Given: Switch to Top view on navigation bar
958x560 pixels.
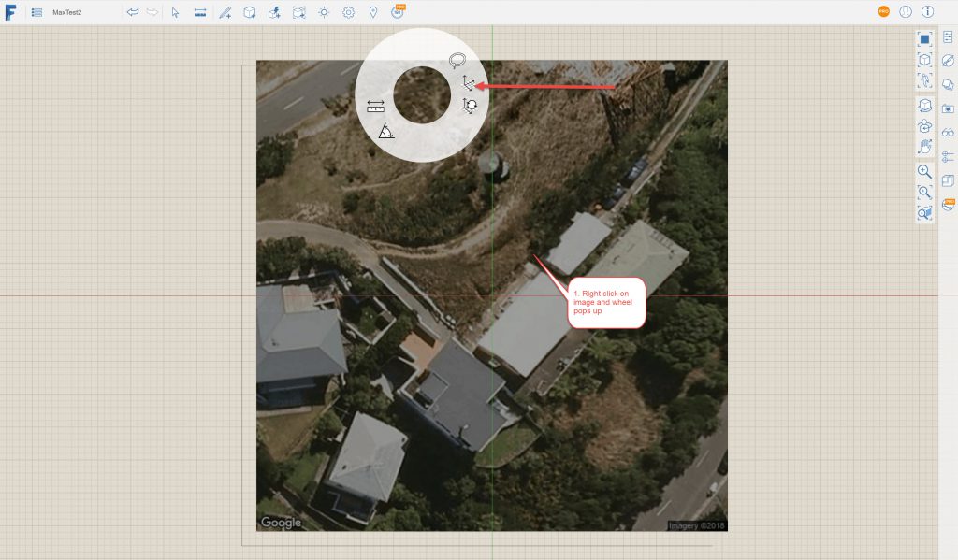Looking at the screenshot, I should (x=924, y=38).
